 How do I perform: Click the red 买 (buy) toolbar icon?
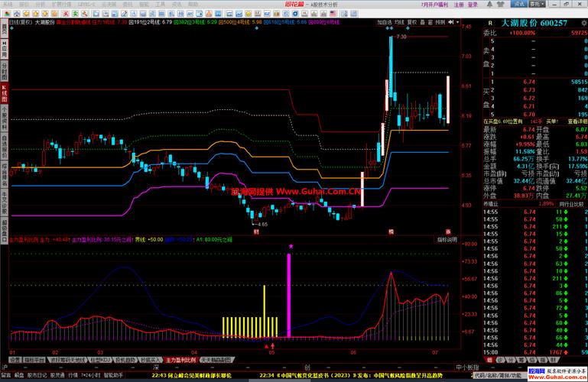pos(65,14)
